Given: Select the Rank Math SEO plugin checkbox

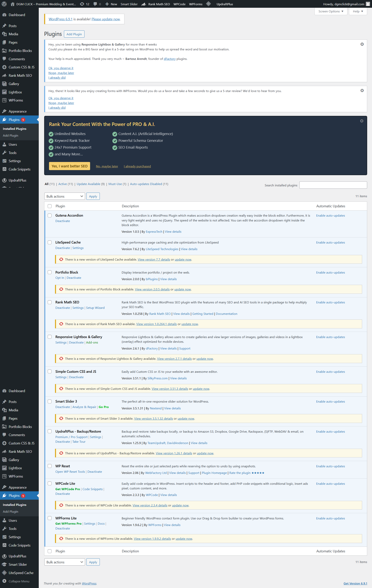Looking at the screenshot, I should click(50, 302).
